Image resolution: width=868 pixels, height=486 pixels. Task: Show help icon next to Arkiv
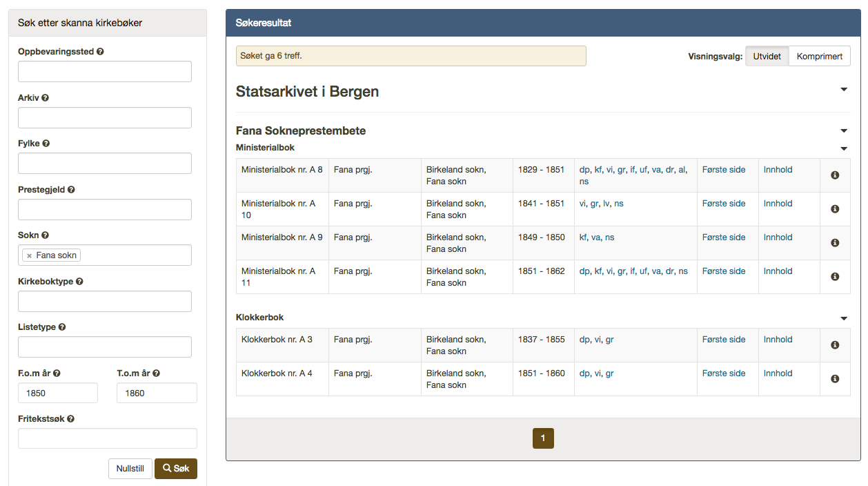46,98
